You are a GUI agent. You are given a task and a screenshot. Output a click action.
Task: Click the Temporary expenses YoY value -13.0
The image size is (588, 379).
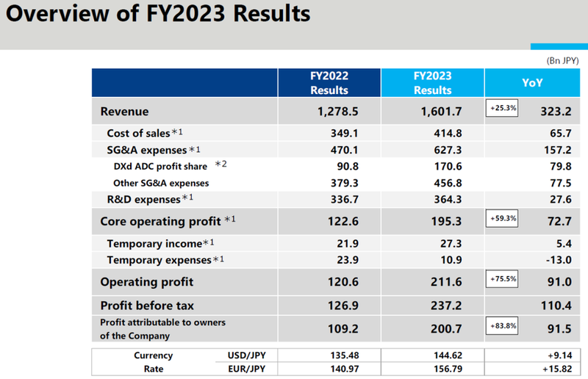(556, 260)
